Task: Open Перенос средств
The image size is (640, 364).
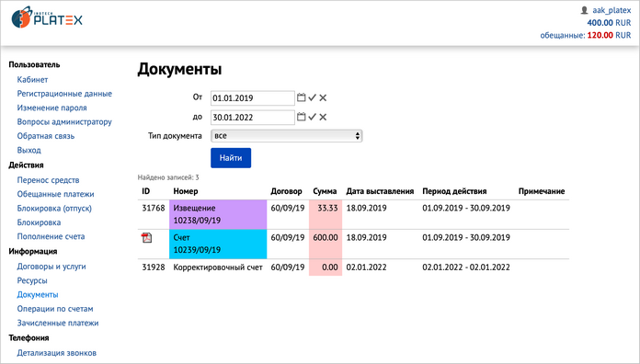Action: click(48, 180)
